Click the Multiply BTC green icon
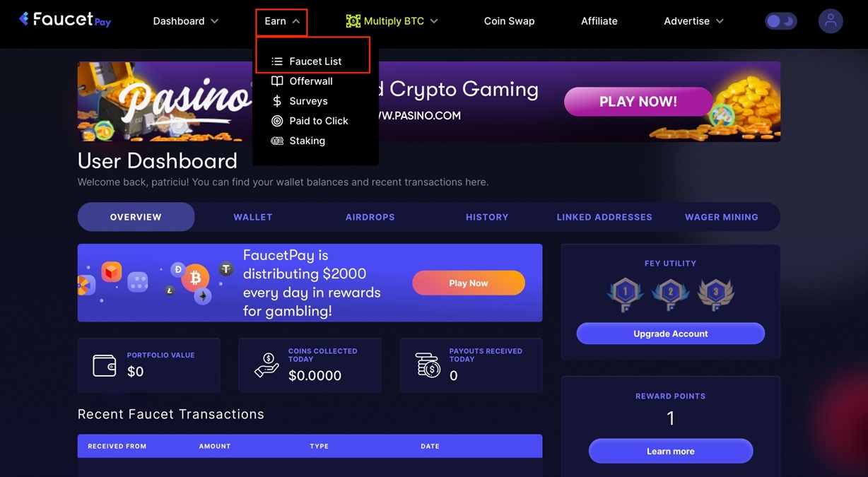This screenshot has height=477, width=868. 353,21
